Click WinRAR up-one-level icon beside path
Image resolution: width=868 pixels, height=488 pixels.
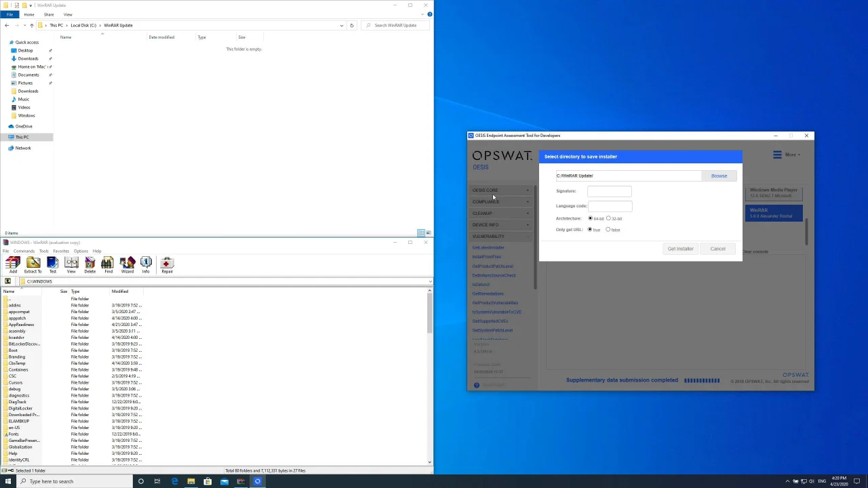(x=7, y=281)
